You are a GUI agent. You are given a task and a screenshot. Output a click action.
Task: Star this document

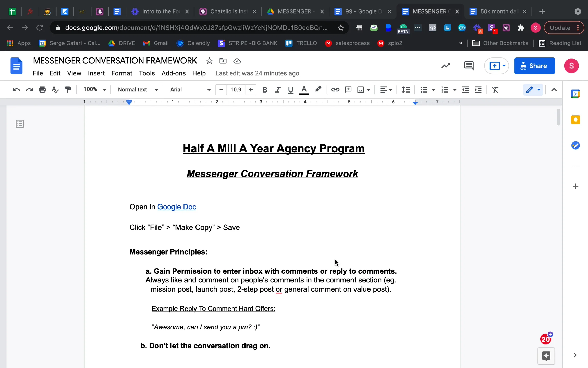[209, 61]
